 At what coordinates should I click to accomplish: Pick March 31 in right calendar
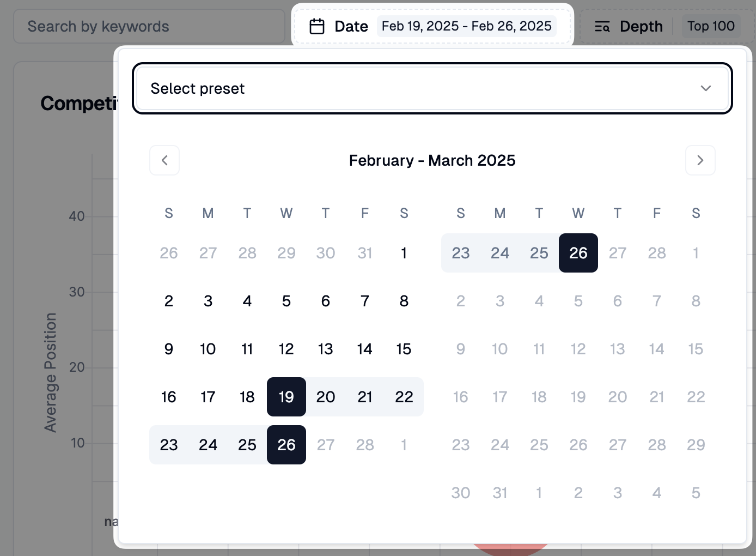(499, 493)
